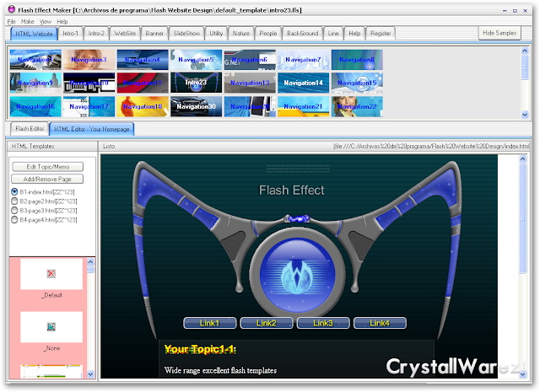Select the Navigation17 sample thumbnail
The width and height of the screenshot is (540, 392).
tap(89, 106)
